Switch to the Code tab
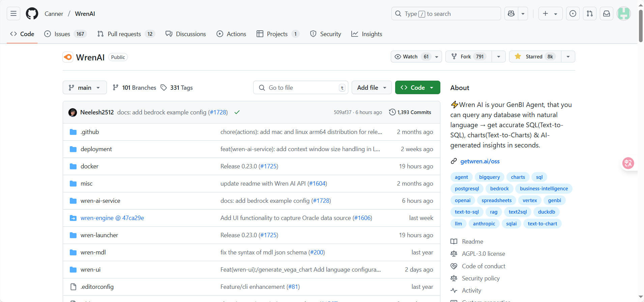 tap(22, 34)
